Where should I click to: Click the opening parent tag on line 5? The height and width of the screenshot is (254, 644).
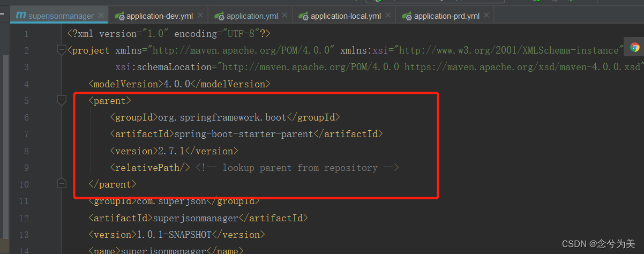click(110, 101)
